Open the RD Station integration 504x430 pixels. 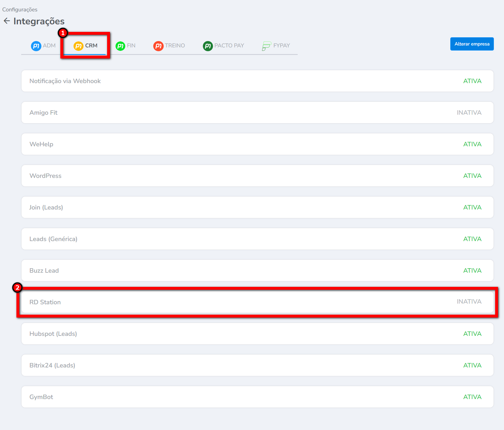(45, 302)
